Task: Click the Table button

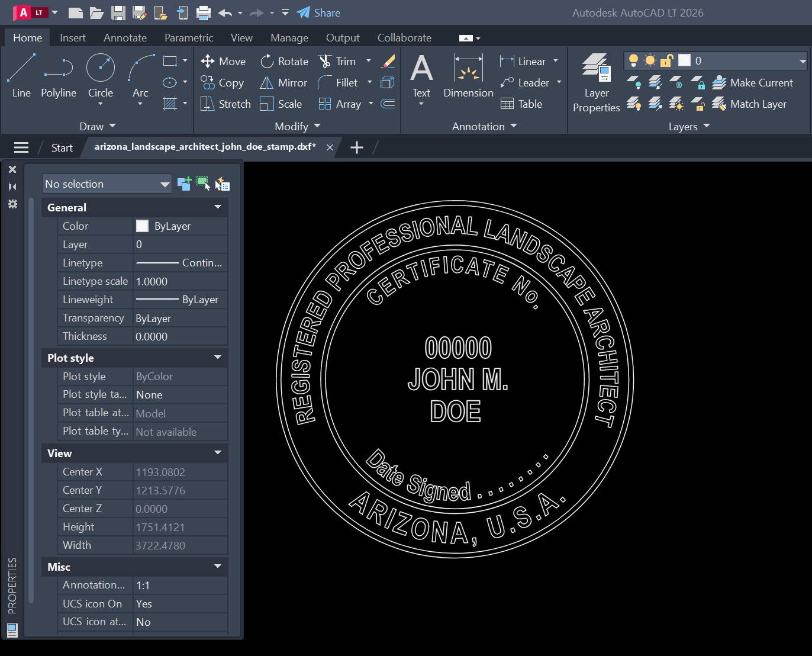Action: tap(521, 104)
